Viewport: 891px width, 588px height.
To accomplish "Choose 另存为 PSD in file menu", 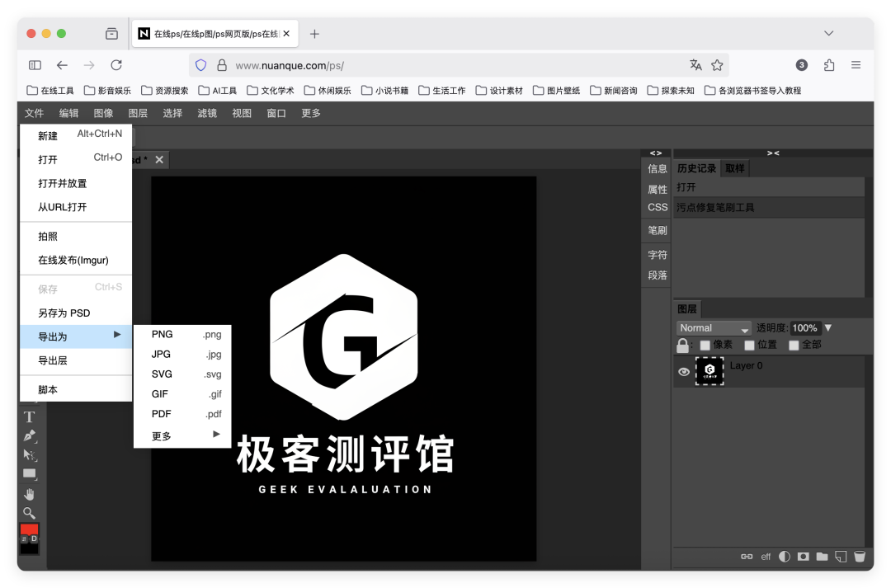I will [x=76, y=313].
